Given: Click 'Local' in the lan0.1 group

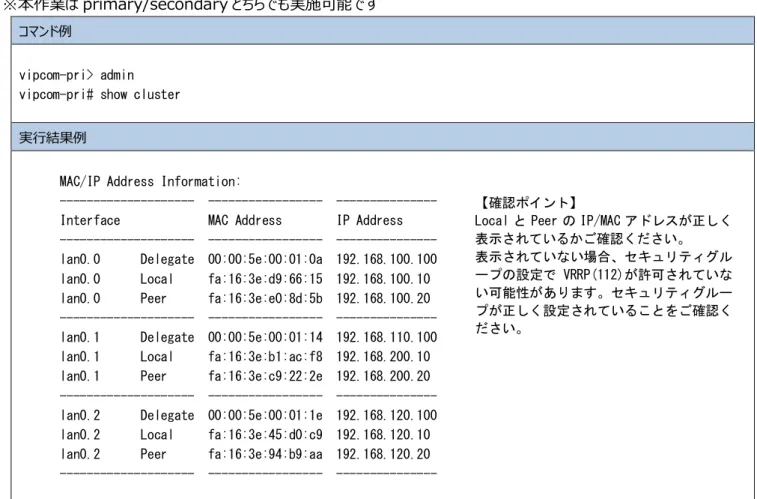Looking at the screenshot, I should (156, 357).
